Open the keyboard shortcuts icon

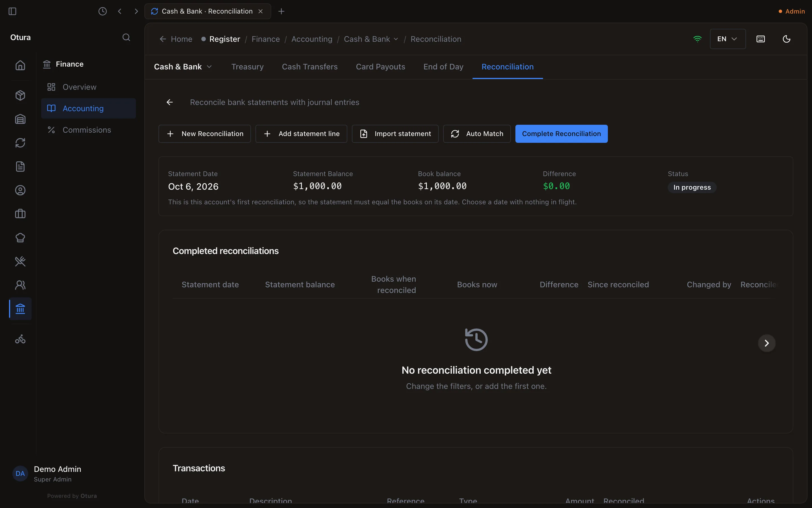761,39
